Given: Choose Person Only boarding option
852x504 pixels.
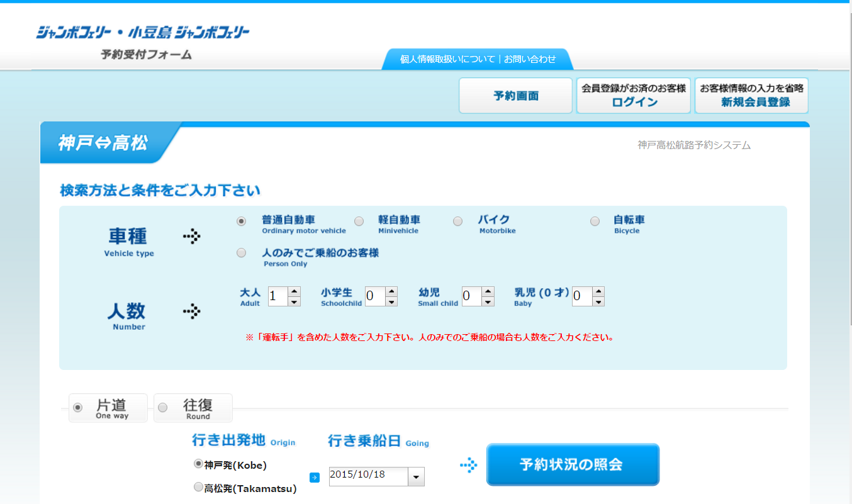Looking at the screenshot, I should pyautogui.click(x=242, y=253).
